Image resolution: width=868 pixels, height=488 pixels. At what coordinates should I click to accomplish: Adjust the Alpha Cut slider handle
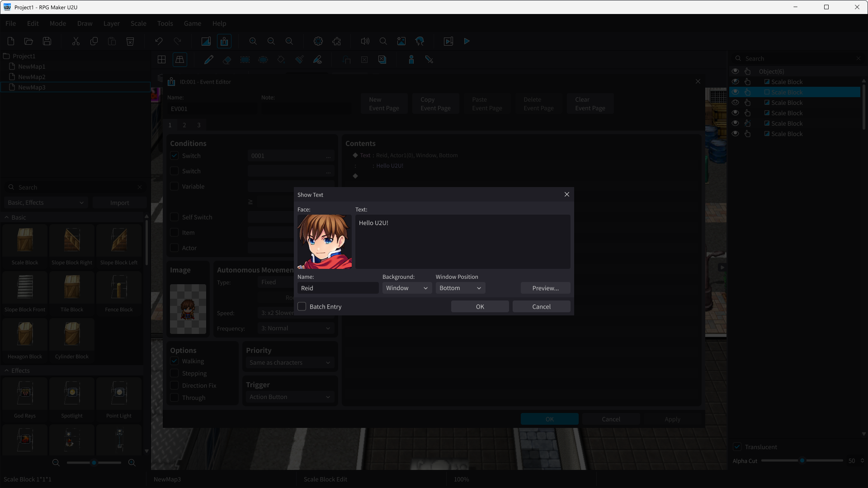tap(802, 461)
